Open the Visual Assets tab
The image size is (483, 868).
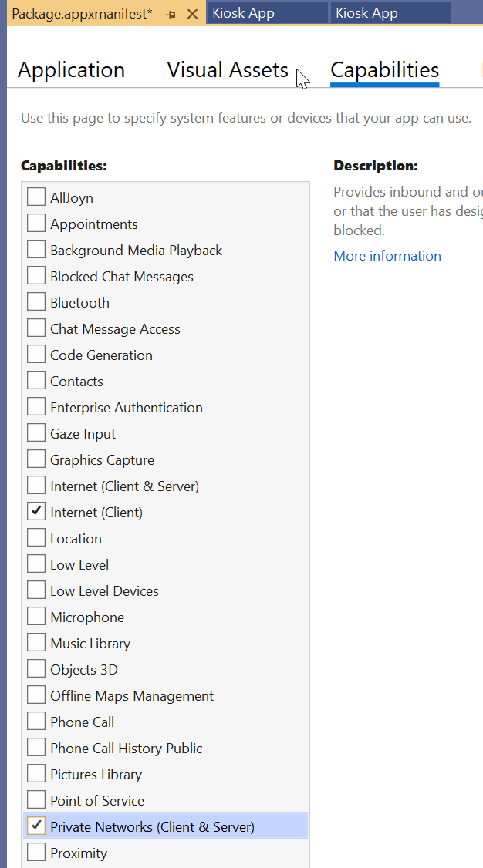point(228,70)
